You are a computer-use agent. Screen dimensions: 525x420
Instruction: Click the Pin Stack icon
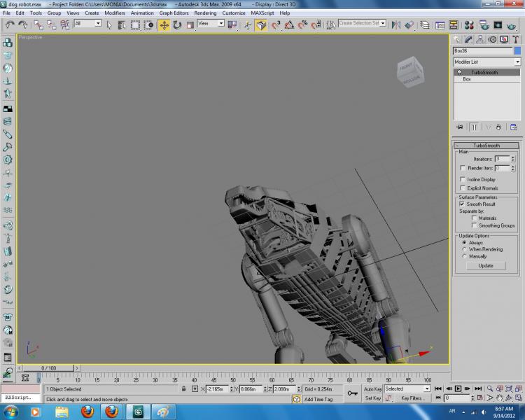click(x=460, y=127)
